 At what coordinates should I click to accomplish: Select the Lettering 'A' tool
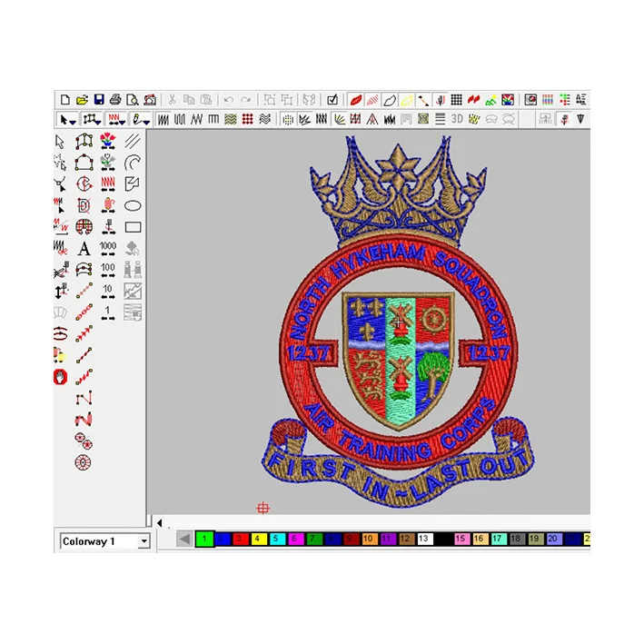(84, 249)
